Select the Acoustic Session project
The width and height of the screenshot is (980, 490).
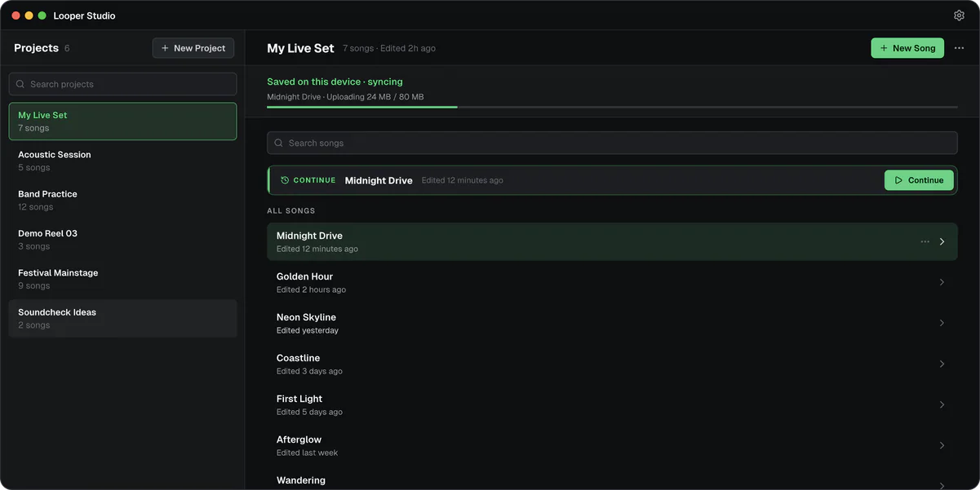[122, 161]
